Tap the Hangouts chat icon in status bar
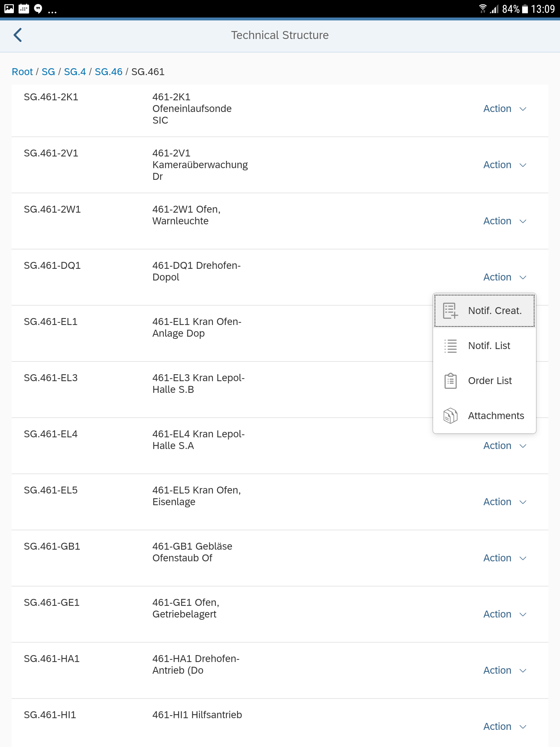This screenshot has width=560, height=747. 38,8
